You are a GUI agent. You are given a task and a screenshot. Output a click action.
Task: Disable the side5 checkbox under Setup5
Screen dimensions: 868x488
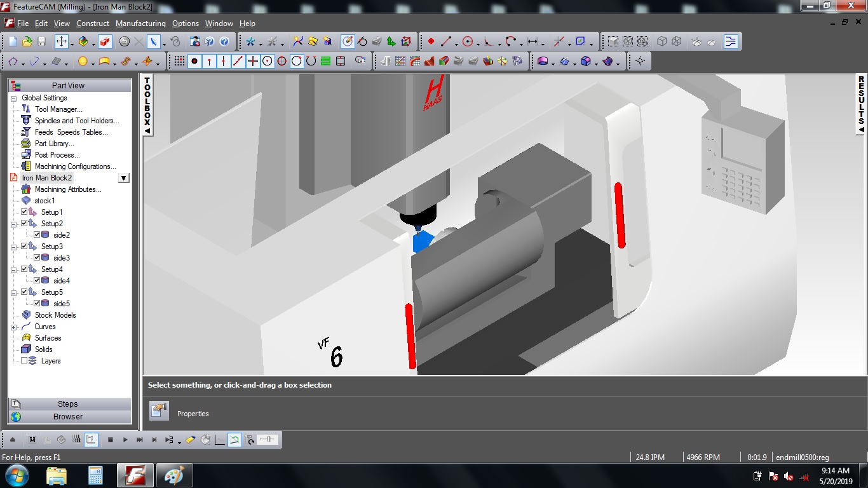pos(37,304)
